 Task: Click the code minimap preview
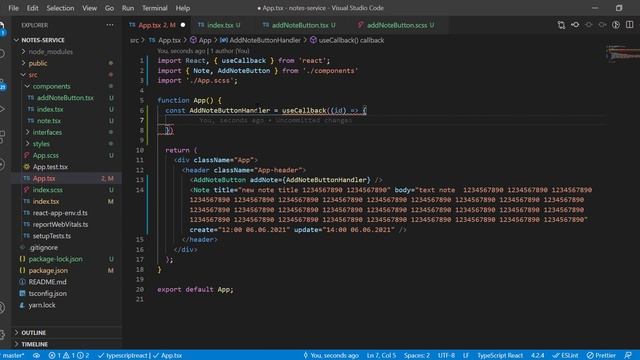click(x=623, y=54)
